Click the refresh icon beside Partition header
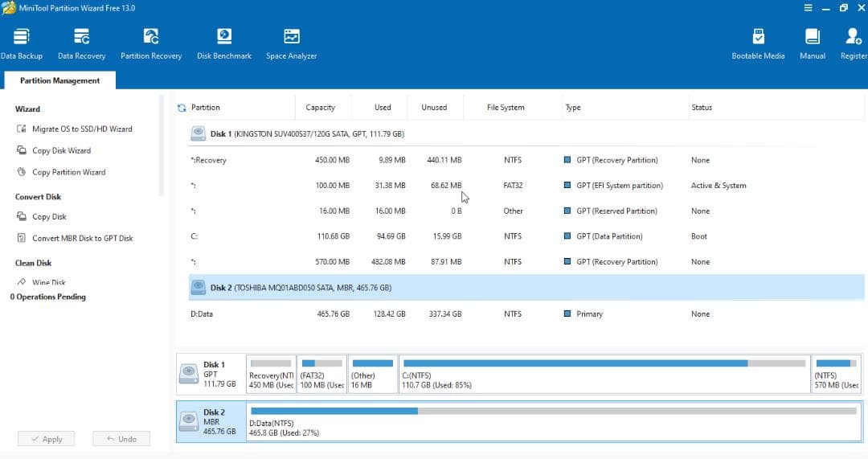868x459 pixels. pos(182,108)
